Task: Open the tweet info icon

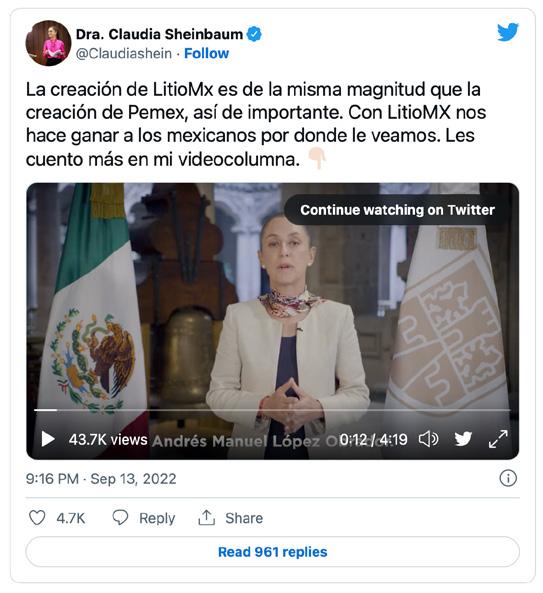Action: tap(508, 478)
